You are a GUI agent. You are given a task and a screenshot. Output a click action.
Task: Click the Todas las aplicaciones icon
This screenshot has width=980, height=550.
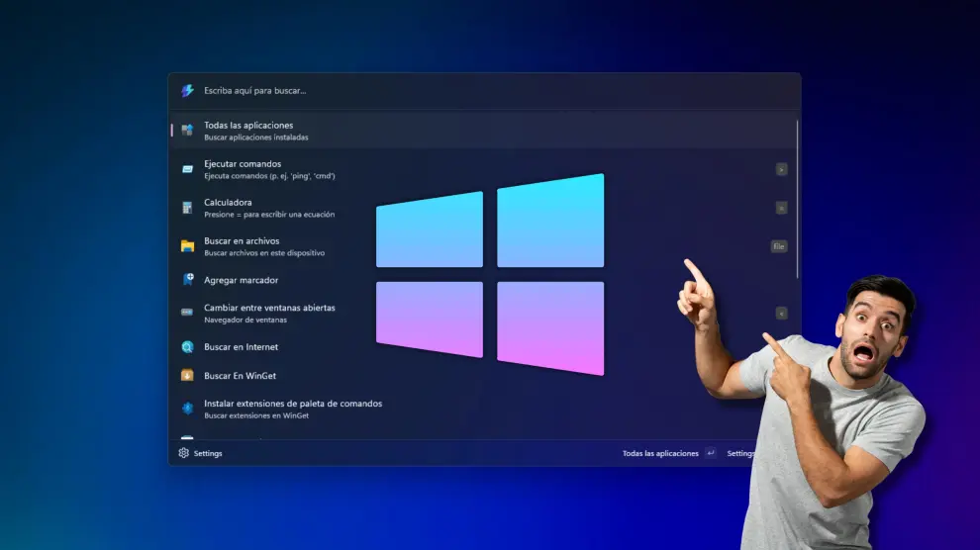[187, 131]
